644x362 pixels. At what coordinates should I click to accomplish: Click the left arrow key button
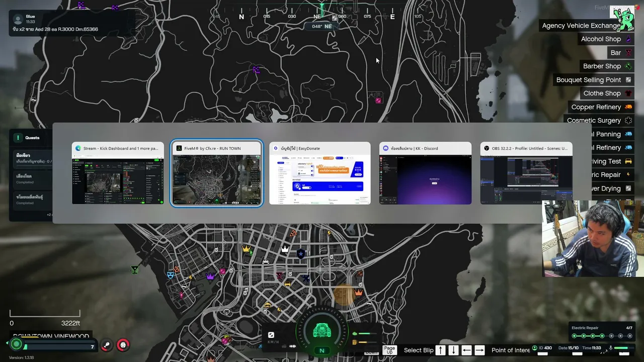pyautogui.click(x=466, y=350)
